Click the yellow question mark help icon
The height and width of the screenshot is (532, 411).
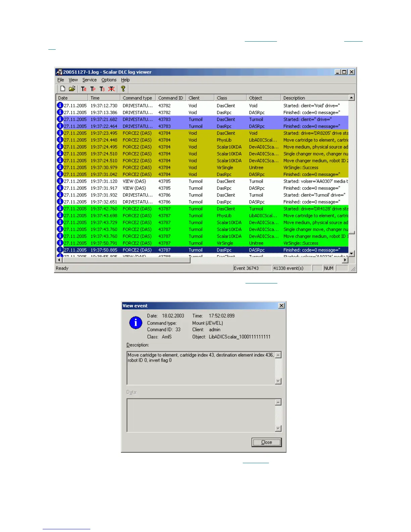coord(123,89)
